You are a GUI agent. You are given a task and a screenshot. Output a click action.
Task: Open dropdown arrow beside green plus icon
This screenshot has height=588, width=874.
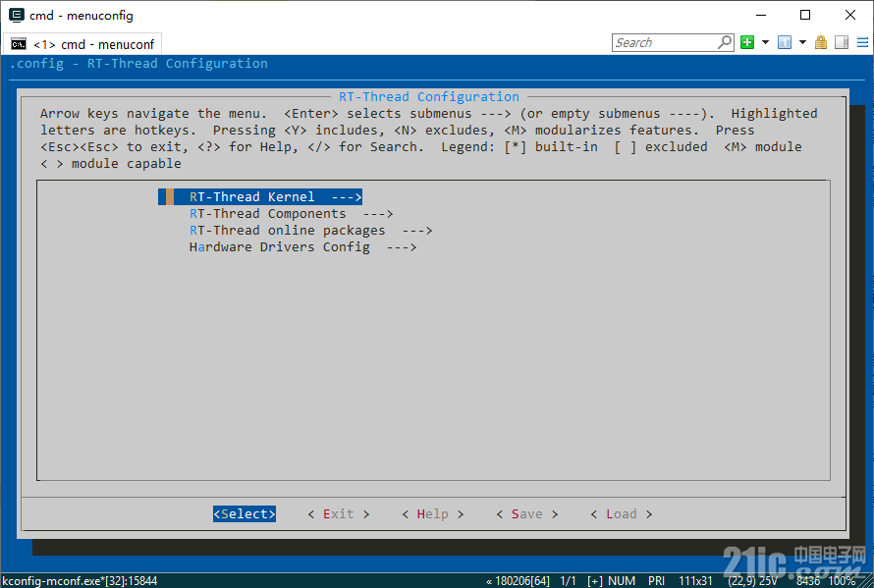click(765, 42)
